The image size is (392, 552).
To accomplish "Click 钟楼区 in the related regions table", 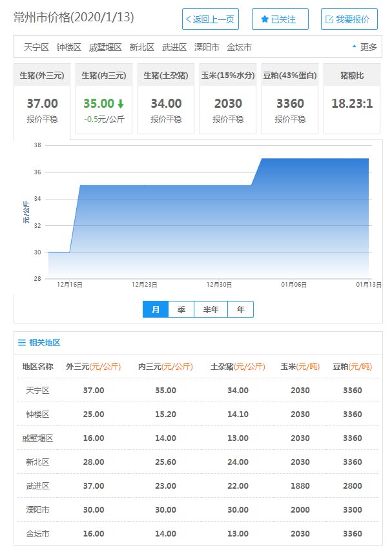I will tap(37, 414).
